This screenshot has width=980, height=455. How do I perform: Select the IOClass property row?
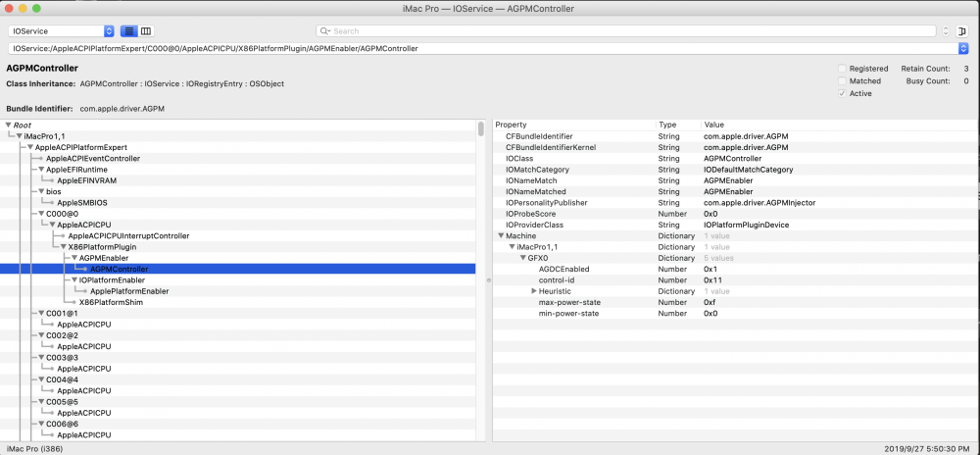click(x=735, y=159)
